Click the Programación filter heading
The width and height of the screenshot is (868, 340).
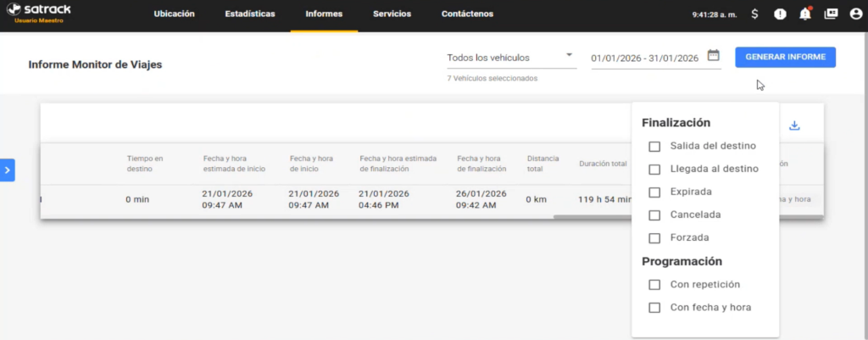[682, 261]
